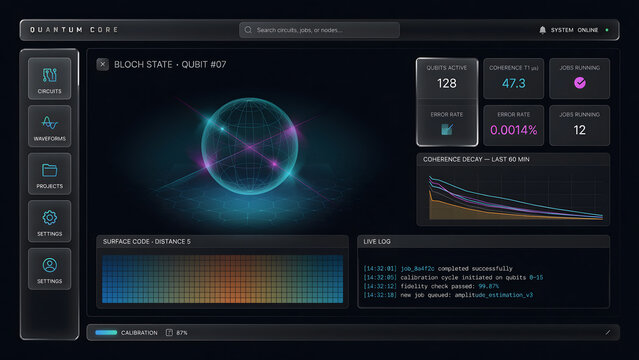Click the small icon beside 87%
Viewport: 639px width, 360px height.
coord(169,333)
